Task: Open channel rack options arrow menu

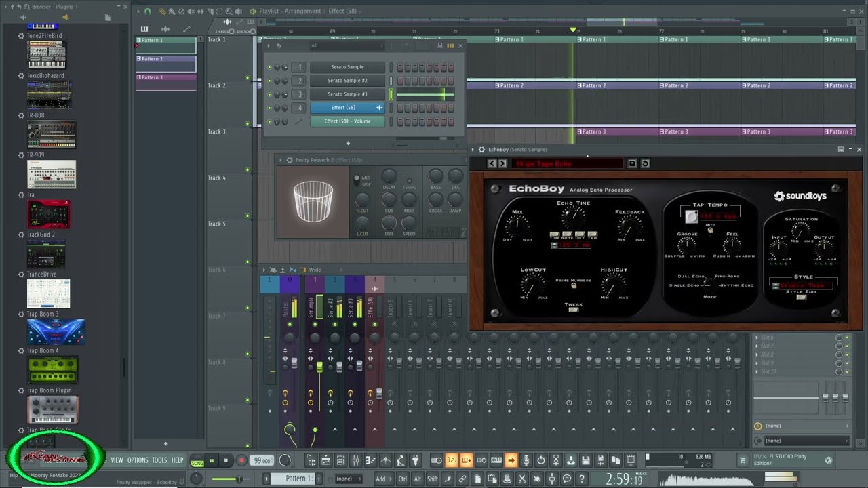Action: tap(269, 46)
